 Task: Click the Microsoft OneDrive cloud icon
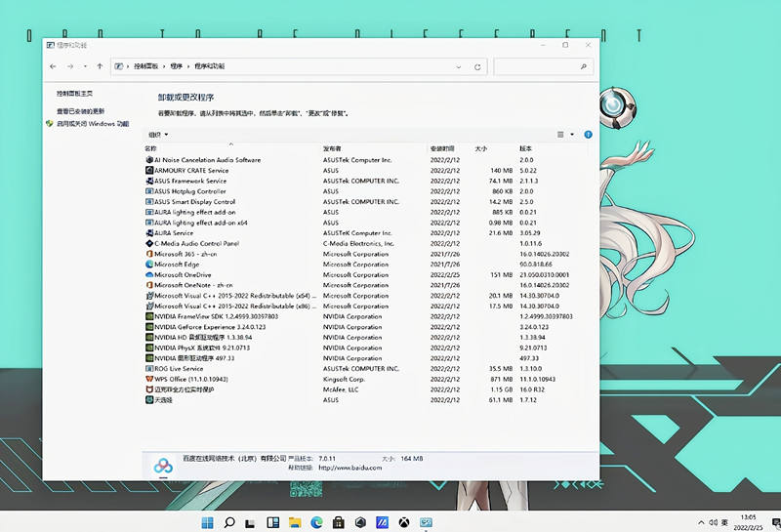(149, 275)
